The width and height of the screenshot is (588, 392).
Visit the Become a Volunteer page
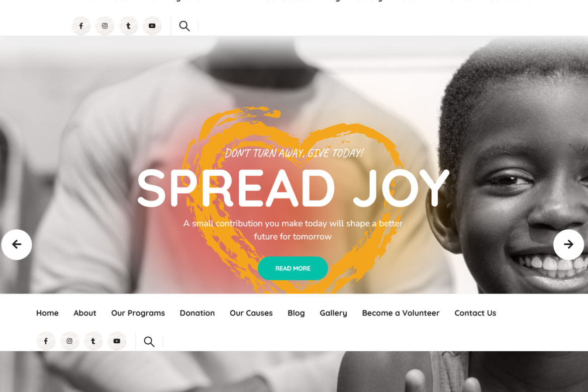click(401, 313)
